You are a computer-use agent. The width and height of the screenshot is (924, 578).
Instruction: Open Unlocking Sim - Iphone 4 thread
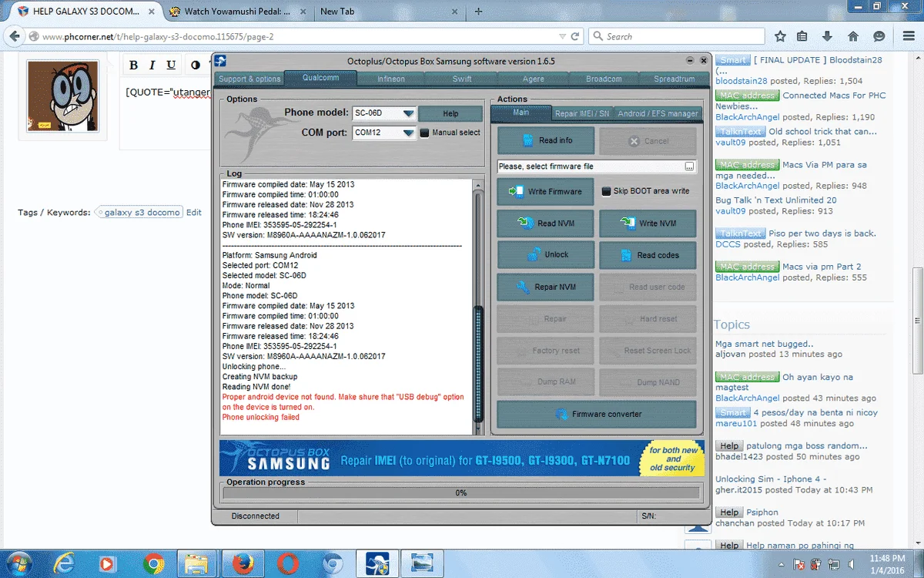click(771, 479)
